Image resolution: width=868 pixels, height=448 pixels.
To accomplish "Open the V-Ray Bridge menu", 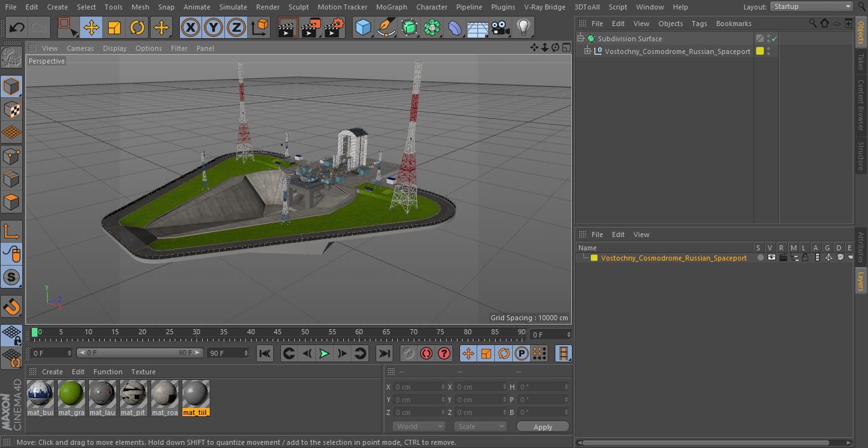I will click(x=545, y=7).
